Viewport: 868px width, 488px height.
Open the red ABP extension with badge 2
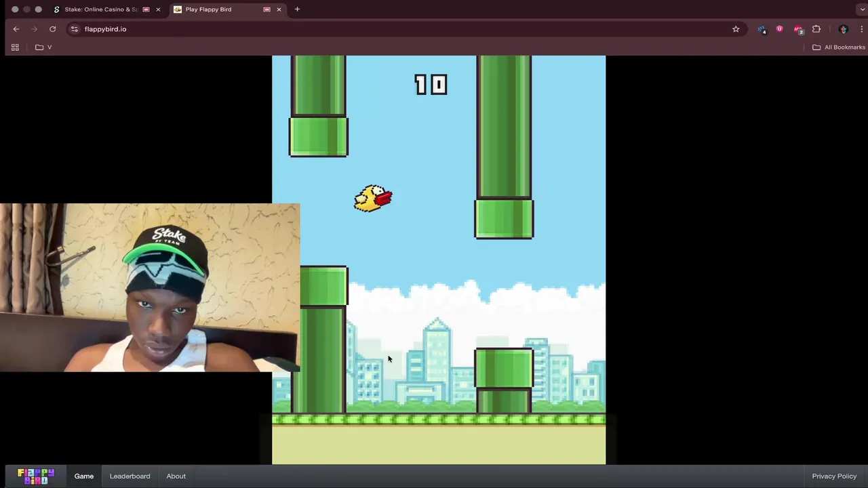pyautogui.click(x=798, y=29)
